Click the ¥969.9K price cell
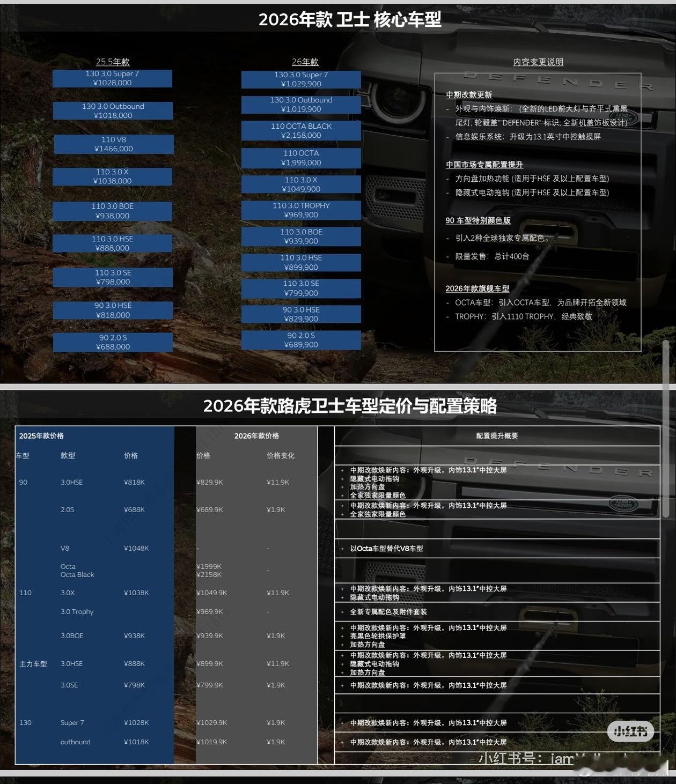Screen dimensions: 676x784 pyautogui.click(x=210, y=611)
